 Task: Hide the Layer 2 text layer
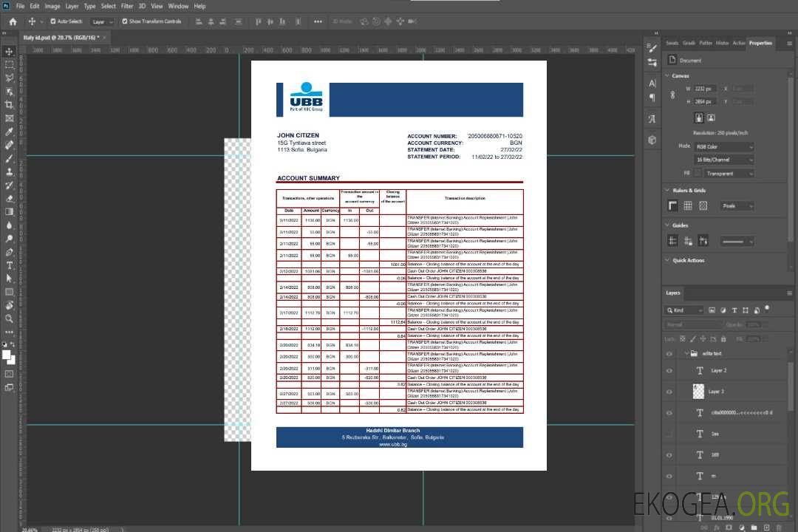tap(669, 371)
